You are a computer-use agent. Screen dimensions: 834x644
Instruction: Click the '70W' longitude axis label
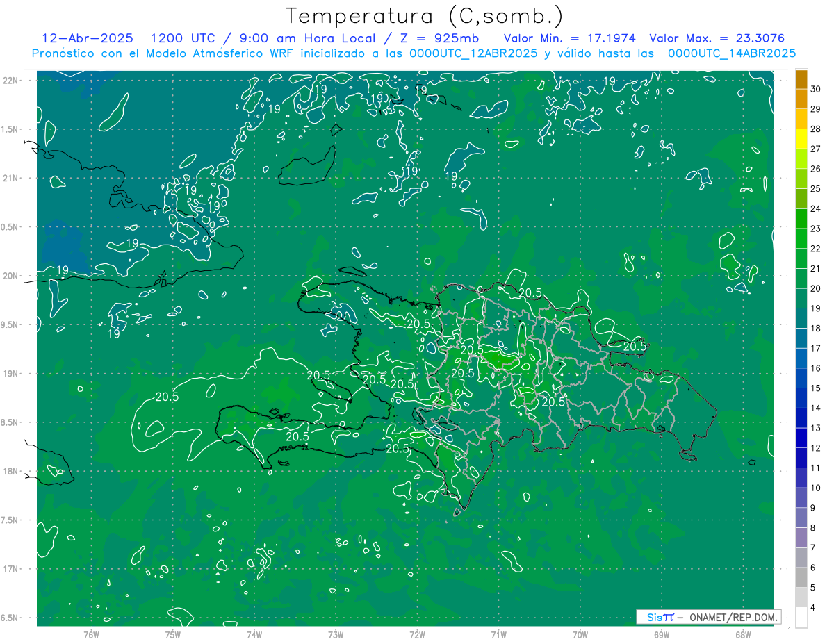(x=580, y=635)
